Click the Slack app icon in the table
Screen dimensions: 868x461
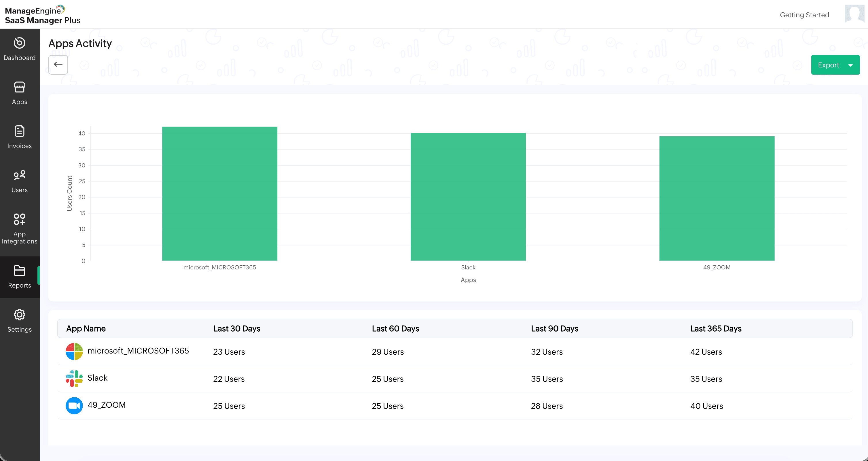pos(74,379)
